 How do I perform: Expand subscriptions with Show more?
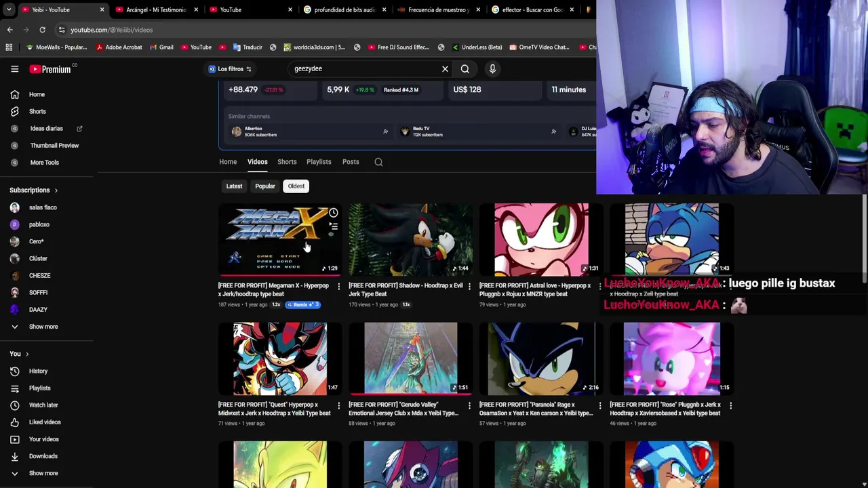[43, 326]
